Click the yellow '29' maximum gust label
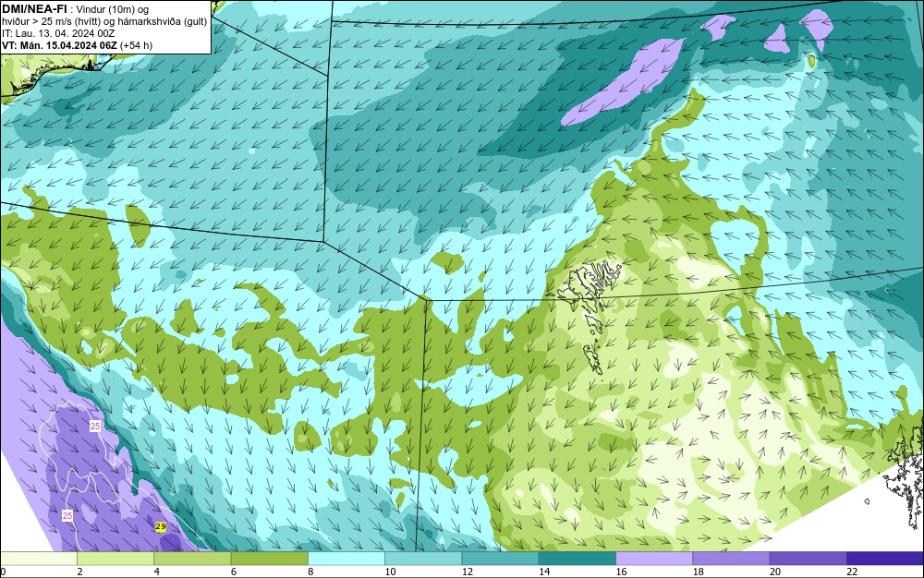This screenshot has height=578, width=924. point(160,527)
